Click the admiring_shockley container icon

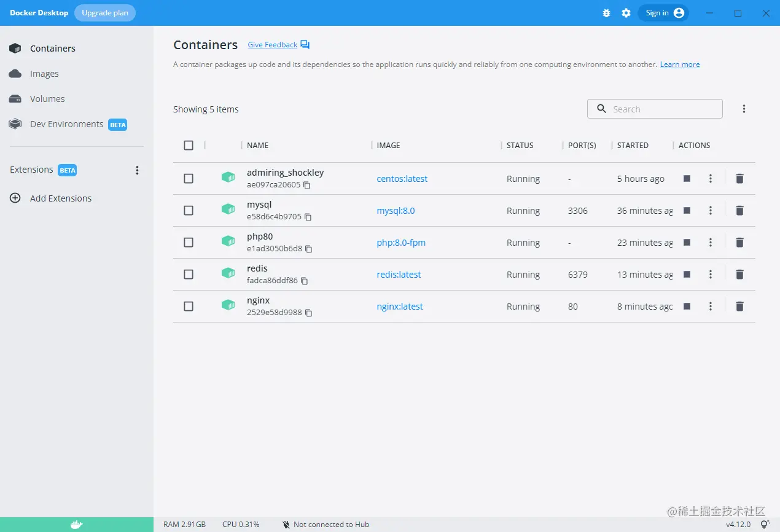pyautogui.click(x=228, y=178)
